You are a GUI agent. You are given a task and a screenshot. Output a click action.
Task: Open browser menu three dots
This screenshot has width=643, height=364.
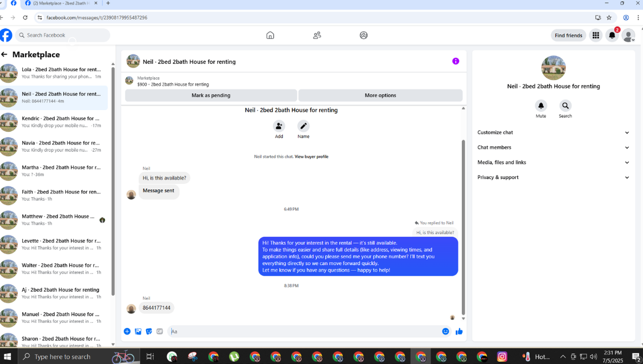click(x=638, y=18)
